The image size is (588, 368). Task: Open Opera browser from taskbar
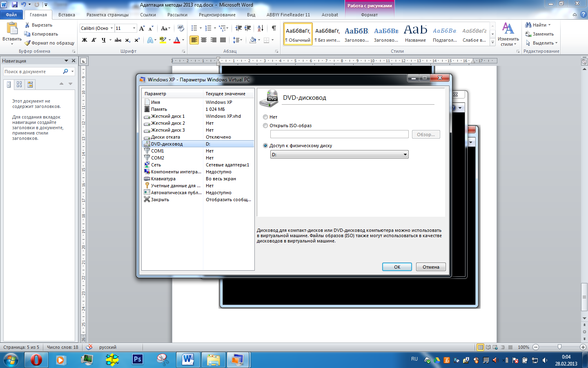[36, 360]
